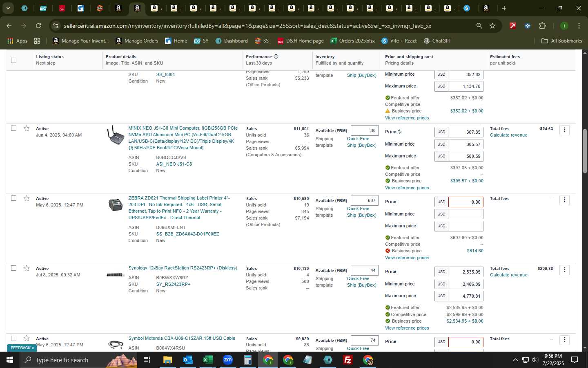Click the URL in the address bar
The width and height of the screenshot is (588, 368).
pos(247,26)
